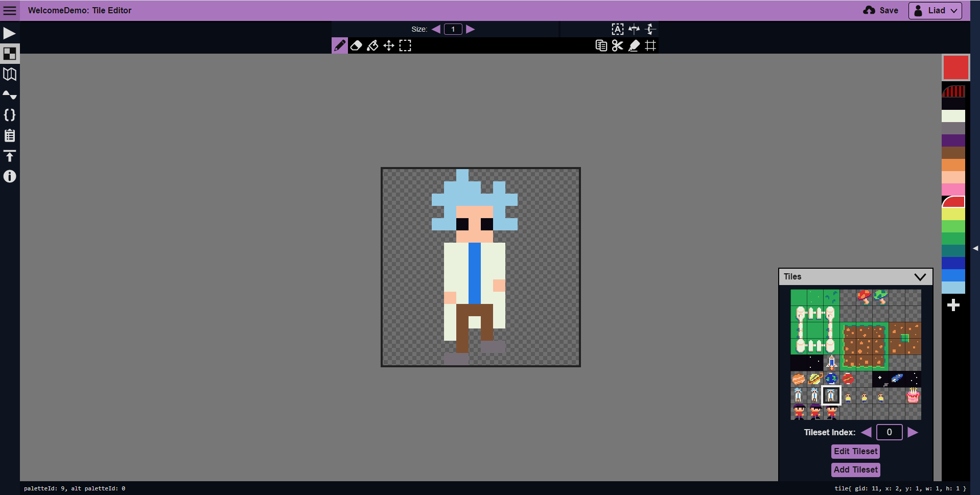Open the hamburger main menu
980x495 pixels.
(10, 10)
